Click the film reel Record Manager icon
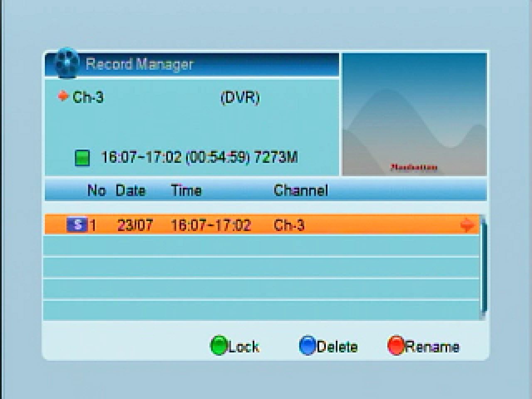This screenshot has height=399, width=532. click(66, 63)
